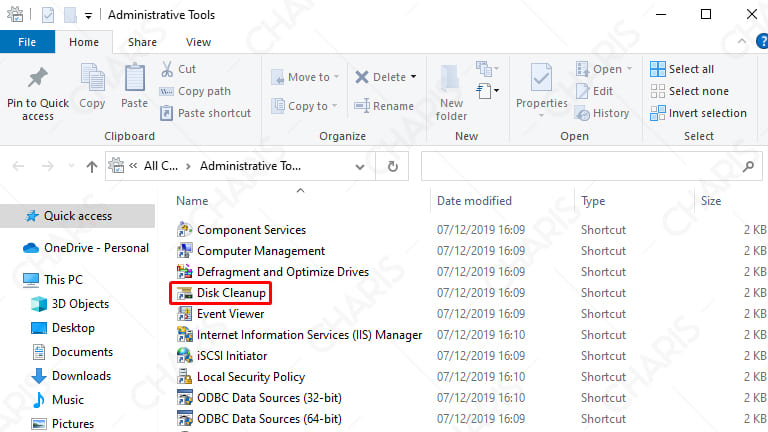
Task: Click the Copy icon in Clipboard group
Action: coord(92,78)
